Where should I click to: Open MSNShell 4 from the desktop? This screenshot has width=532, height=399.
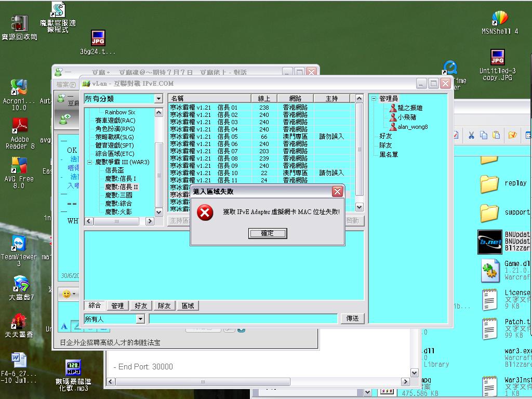click(500, 17)
